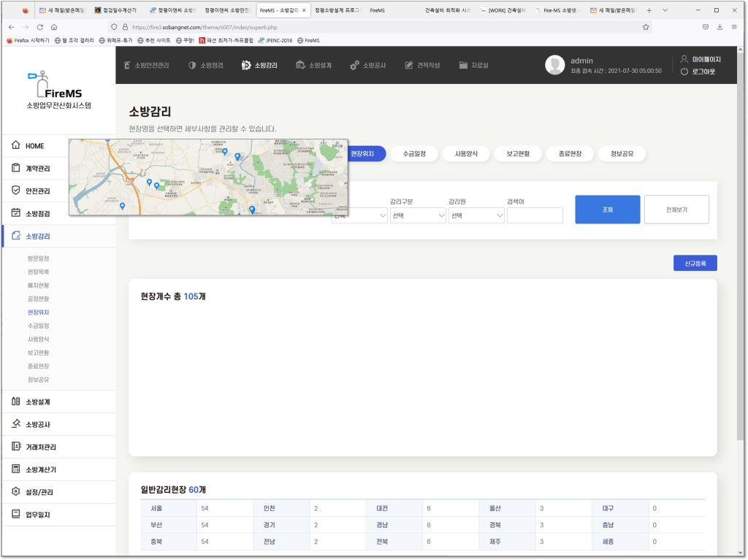The height and width of the screenshot is (560, 748).
Task: Open the 감리원 dropdown
Action: [x=476, y=215]
